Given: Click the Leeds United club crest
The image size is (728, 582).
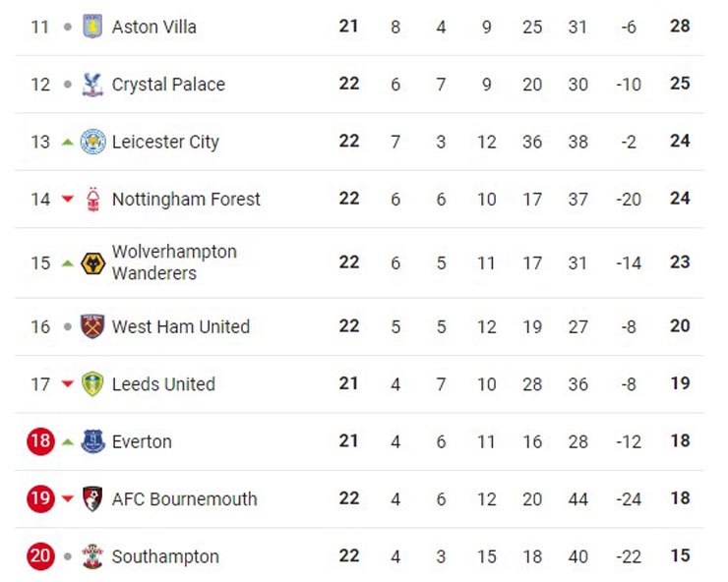Looking at the screenshot, I should pyautogui.click(x=92, y=384).
